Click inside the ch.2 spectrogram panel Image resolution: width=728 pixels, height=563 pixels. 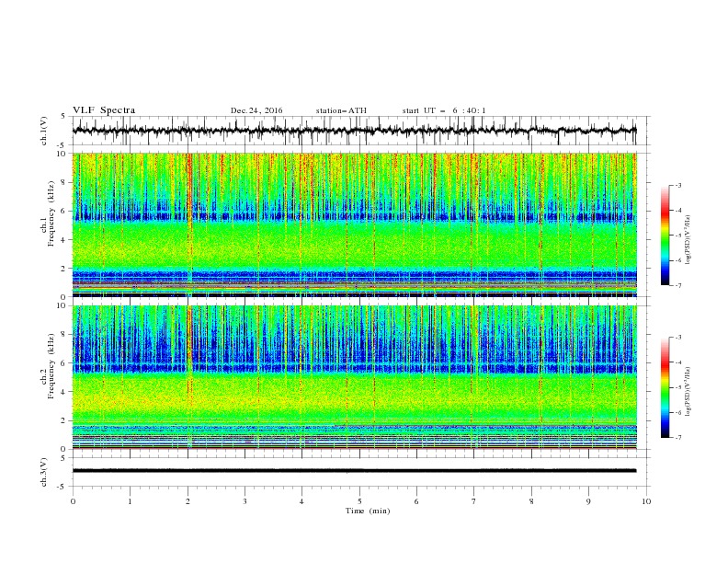tap(354, 377)
